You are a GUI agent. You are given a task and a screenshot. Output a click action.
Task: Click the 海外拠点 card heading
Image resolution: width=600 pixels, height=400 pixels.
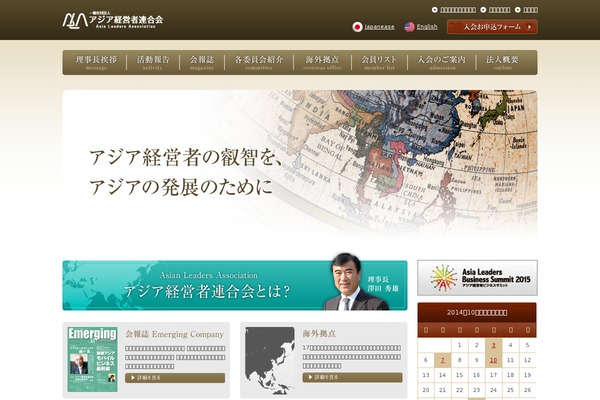click(x=319, y=334)
